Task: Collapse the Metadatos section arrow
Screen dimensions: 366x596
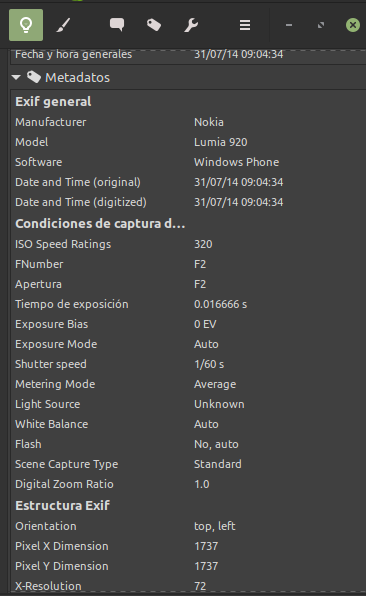Action: coord(16,77)
